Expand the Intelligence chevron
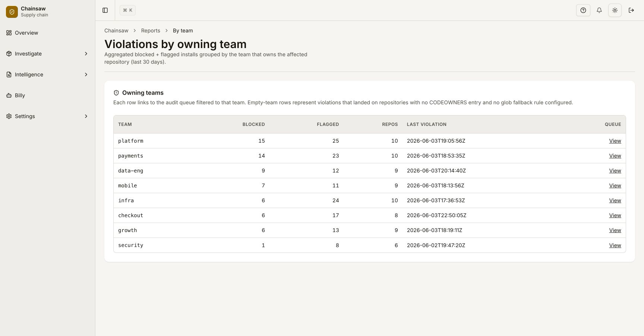Viewport: 644px width, 336px height. [x=86, y=75]
